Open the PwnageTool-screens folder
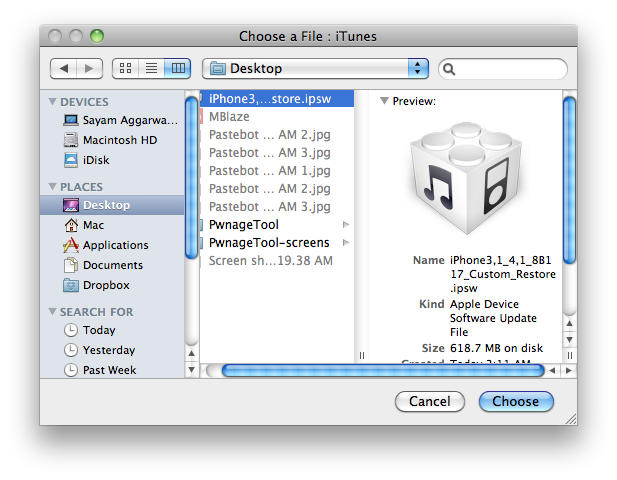This screenshot has height=480, width=617. [x=270, y=243]
